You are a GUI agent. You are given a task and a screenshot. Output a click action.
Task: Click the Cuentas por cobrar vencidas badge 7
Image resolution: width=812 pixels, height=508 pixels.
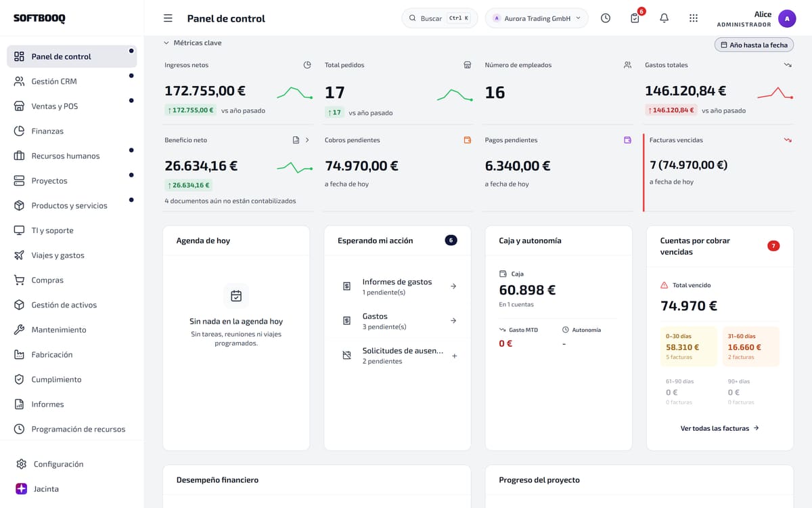coord(773,246)
